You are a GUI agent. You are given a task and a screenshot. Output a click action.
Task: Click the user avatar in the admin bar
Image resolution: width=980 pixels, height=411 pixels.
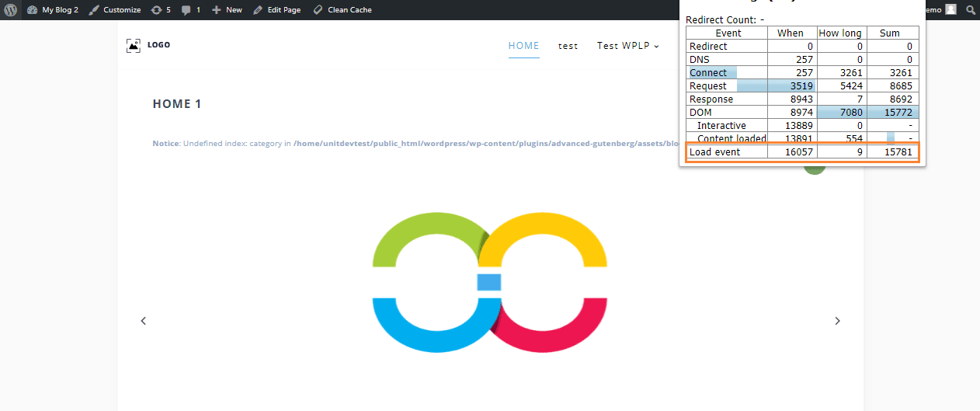[x=950, y=10]
